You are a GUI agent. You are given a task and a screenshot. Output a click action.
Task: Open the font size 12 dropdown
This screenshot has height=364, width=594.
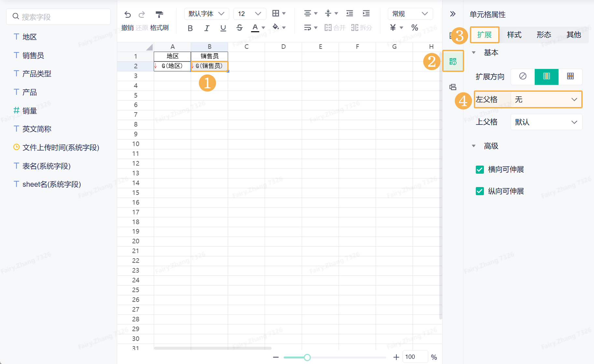[x=250, y=14]
